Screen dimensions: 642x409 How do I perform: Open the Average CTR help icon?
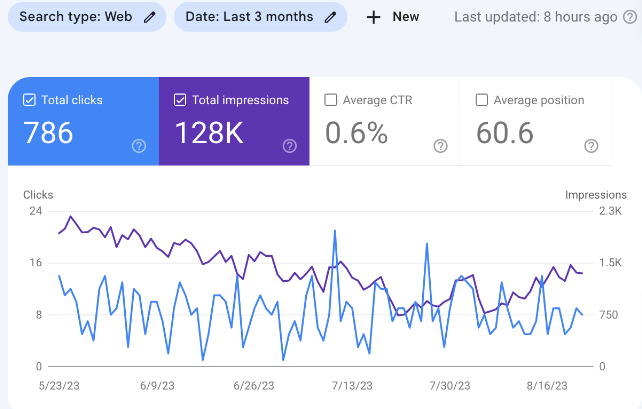coord(440,146)
